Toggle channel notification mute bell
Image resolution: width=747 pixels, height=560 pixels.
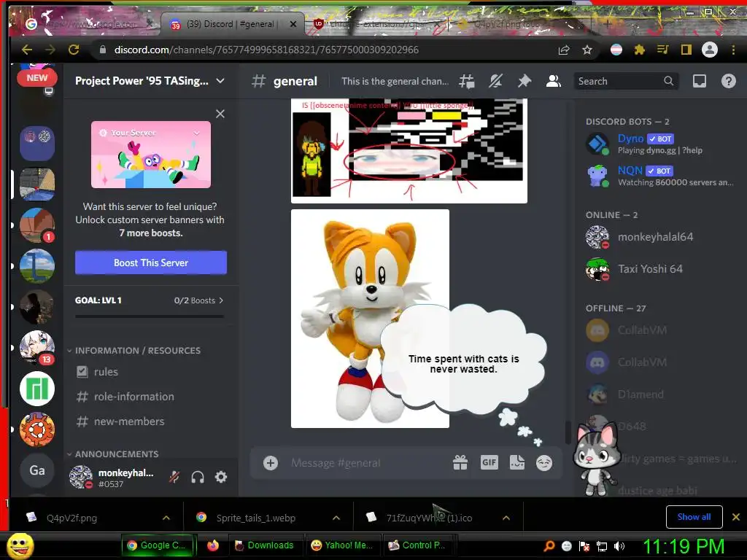click(495, 82)
